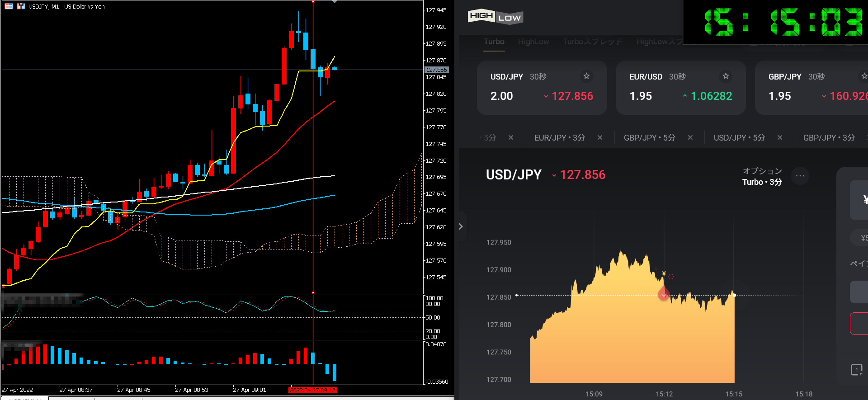868x400 pixels.
Task: Click the red entry marker on HighLow chart
Action: (x=663, y=295)
